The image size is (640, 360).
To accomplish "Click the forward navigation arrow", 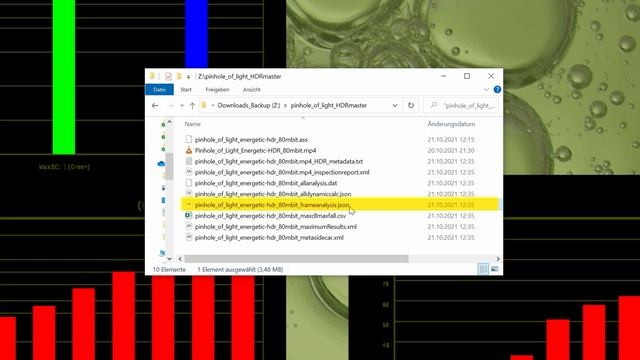I will [x=170, y=106].
